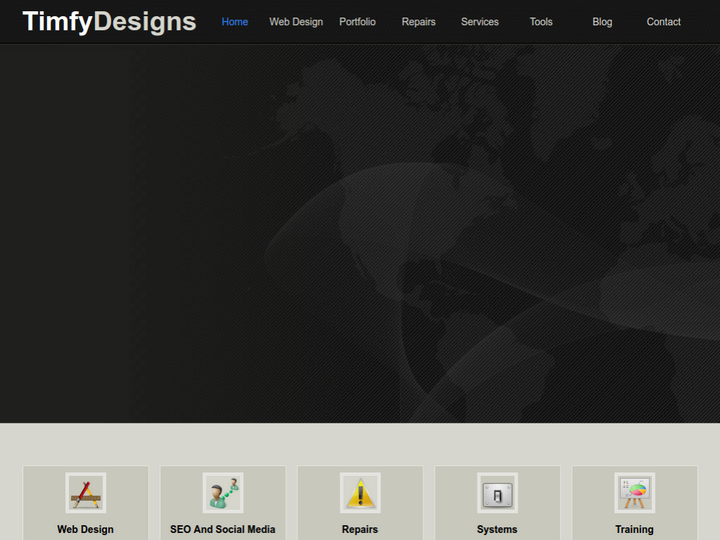Viewport: 720px width, 540px height.
Task: Open the Repairs card title
Action: tap(360, 529)
